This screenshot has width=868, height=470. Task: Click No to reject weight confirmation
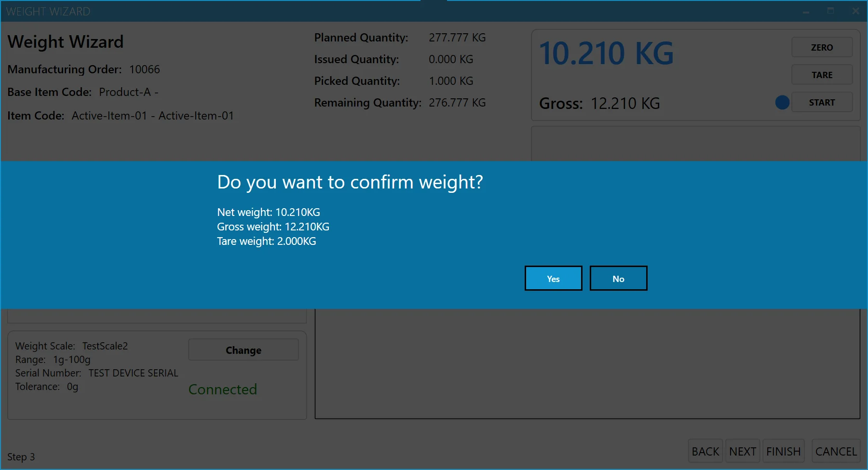618,278
